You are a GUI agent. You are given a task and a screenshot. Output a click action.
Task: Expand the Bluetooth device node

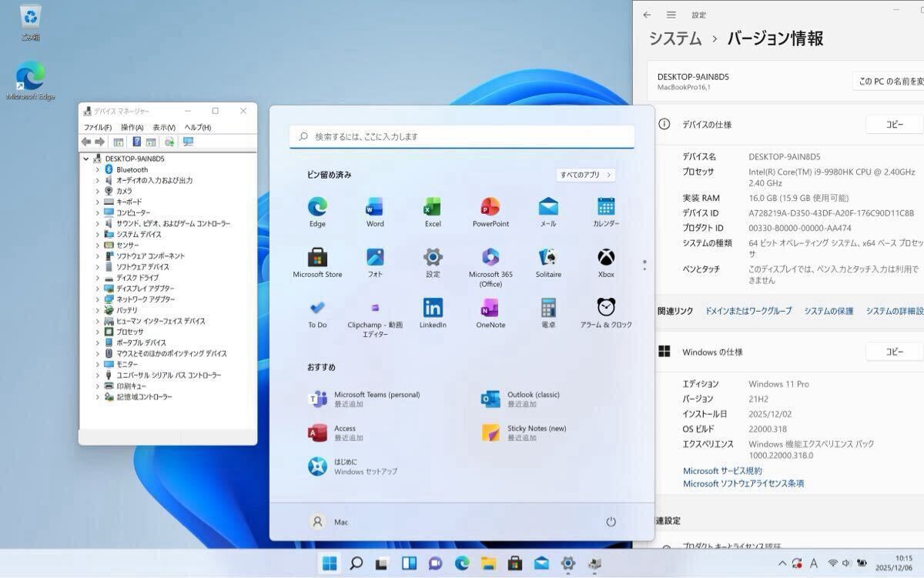(x=98, y=169)
